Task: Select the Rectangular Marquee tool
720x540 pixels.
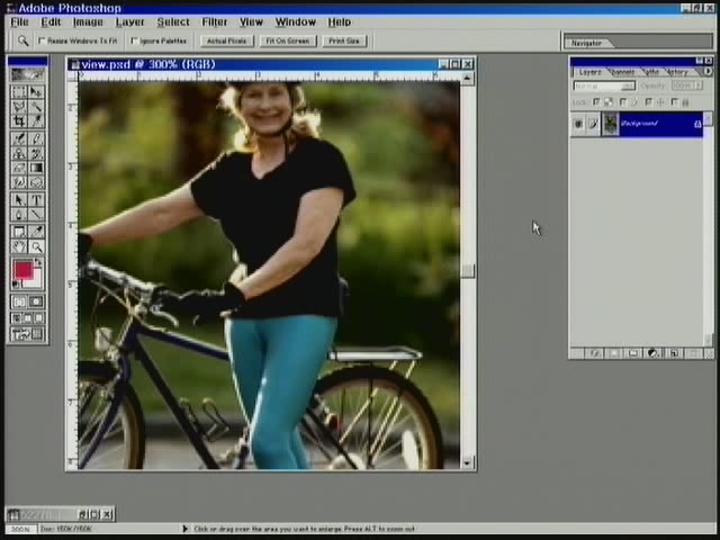Action: (x=19, y=92)
